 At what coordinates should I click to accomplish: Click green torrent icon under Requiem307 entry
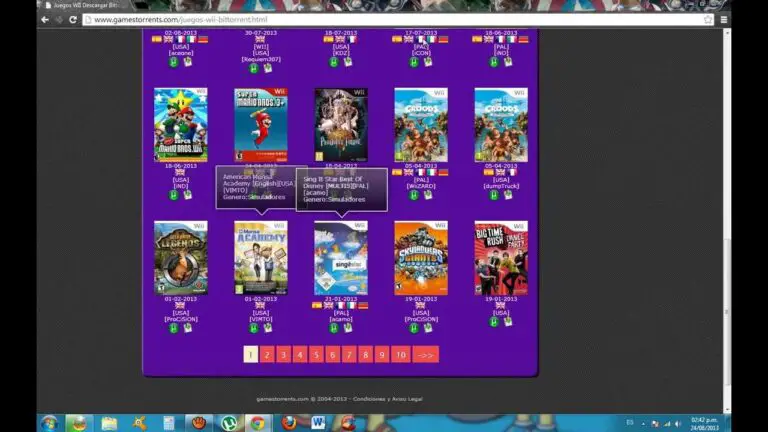[254, 68]
